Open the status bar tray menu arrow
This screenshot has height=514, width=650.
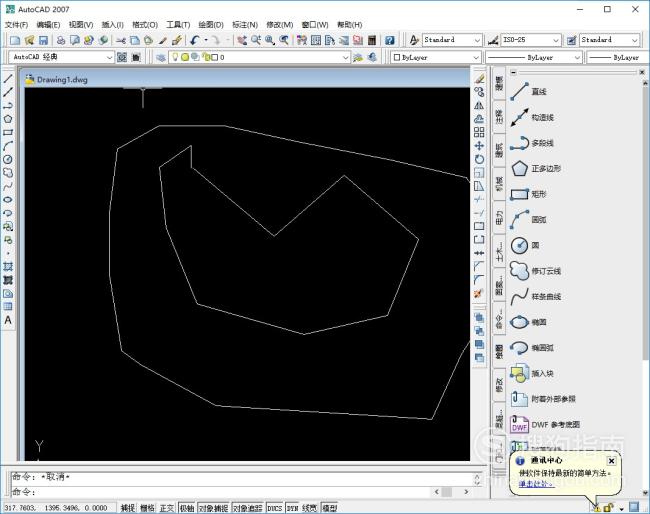click(x=621, y=508)
